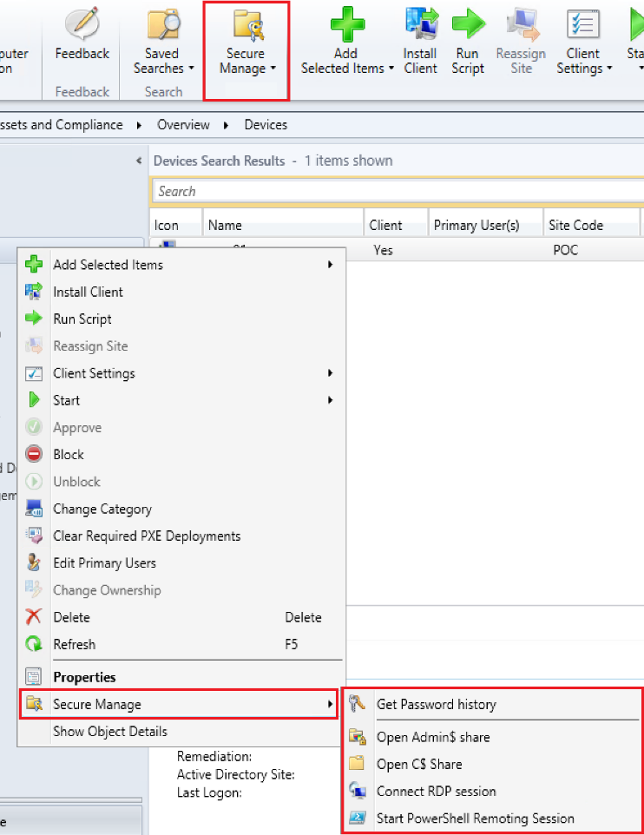644x835 pixels.
Task: Click Properties in the context menu
Action: point(84,677)
